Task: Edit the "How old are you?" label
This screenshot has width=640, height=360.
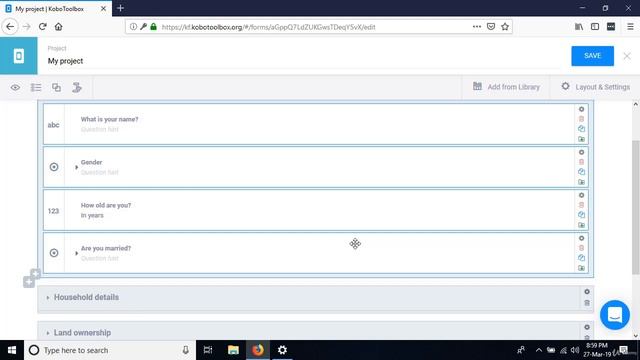Action: click(106, 205)
